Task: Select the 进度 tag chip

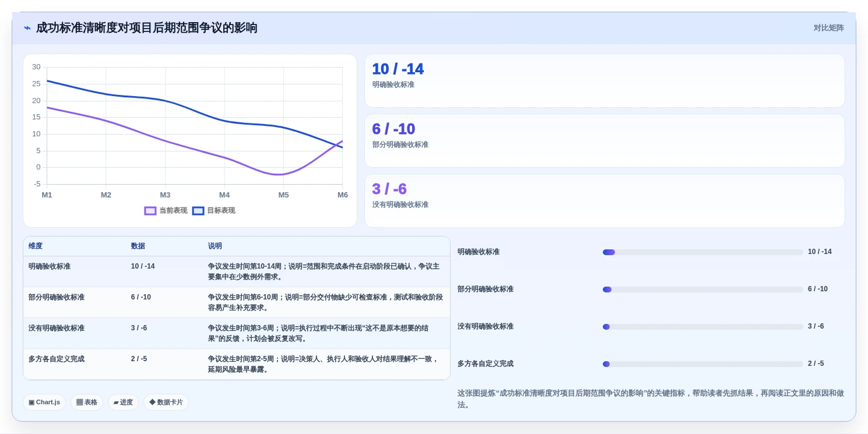Action: coord(123,402)
